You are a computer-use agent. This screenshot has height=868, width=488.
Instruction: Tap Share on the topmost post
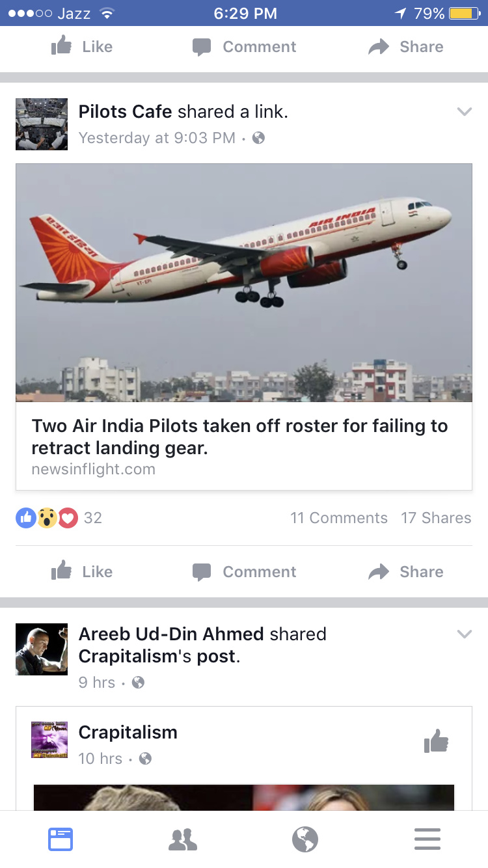pyautogui.click(x=405, y=46)
